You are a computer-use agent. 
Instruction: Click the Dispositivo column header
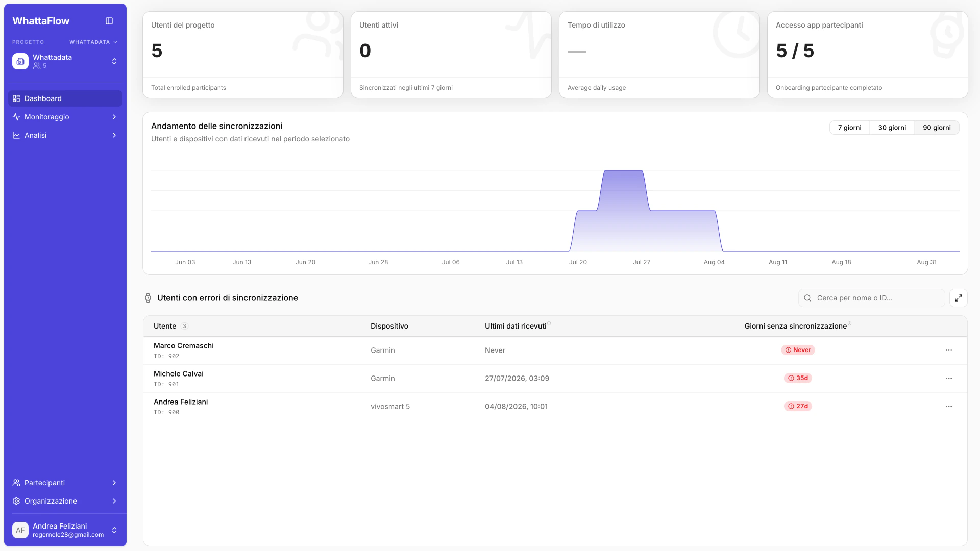[389, 326]
